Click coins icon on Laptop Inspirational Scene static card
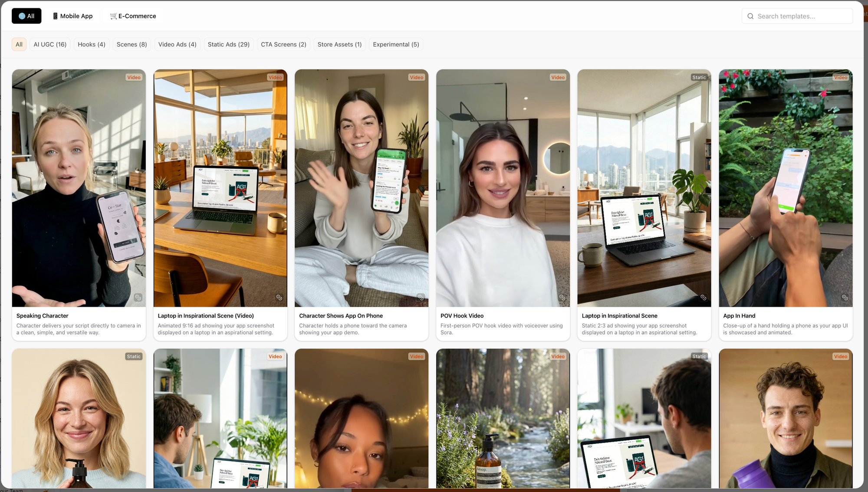This screenshot has width=868, height=492. pyautogui.click(x=703, y=297)
